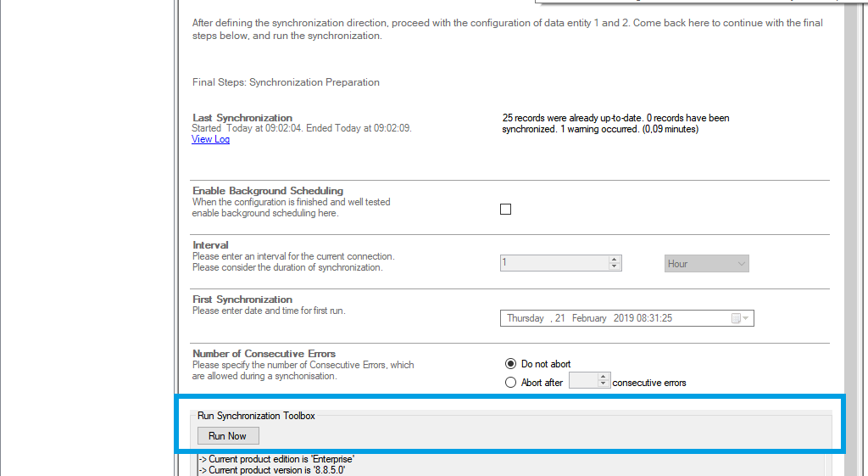This screenshot has height=476, width=868.
Task: Select the month 'February' in date field
Action: coord(589,318)
